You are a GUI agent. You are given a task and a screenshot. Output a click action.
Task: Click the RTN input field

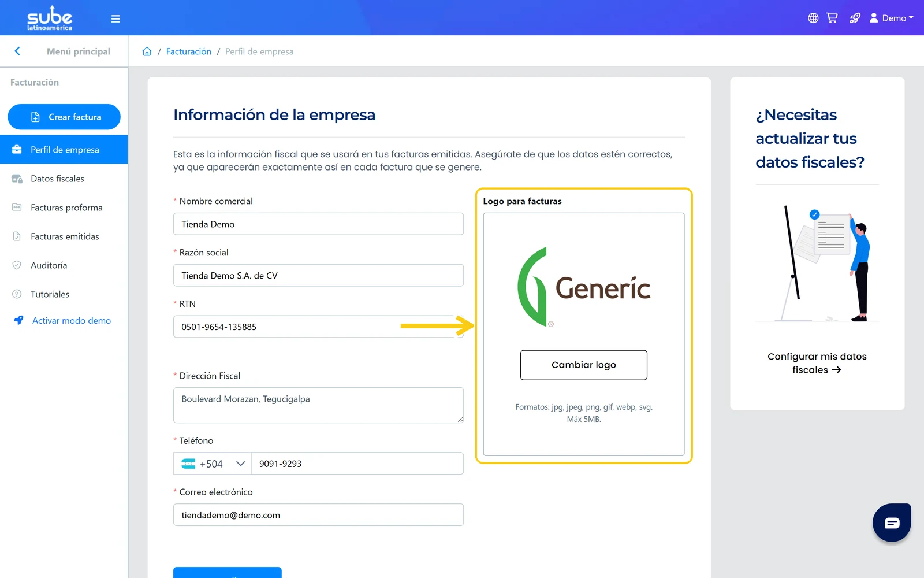tap(318, 327)
